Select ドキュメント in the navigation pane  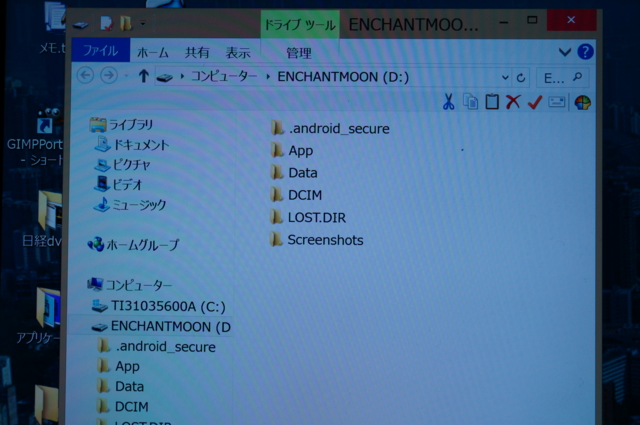pyautogui.click(x=131, y=145)
